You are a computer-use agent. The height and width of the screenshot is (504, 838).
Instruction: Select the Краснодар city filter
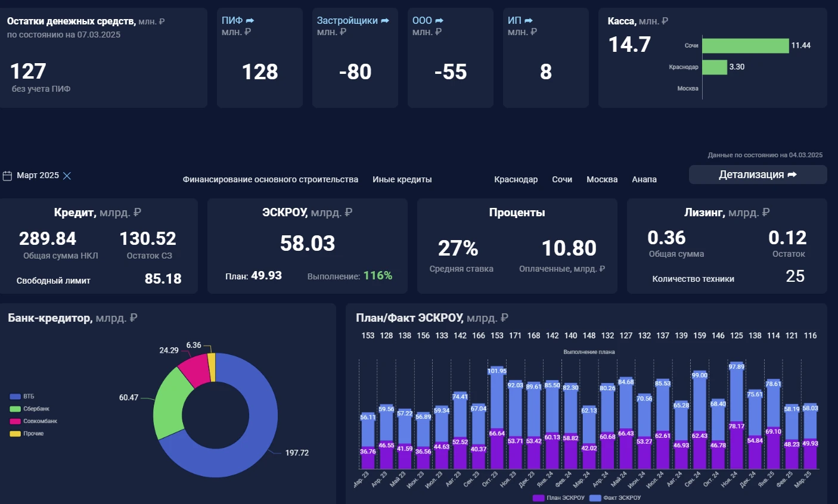[516, 179]
